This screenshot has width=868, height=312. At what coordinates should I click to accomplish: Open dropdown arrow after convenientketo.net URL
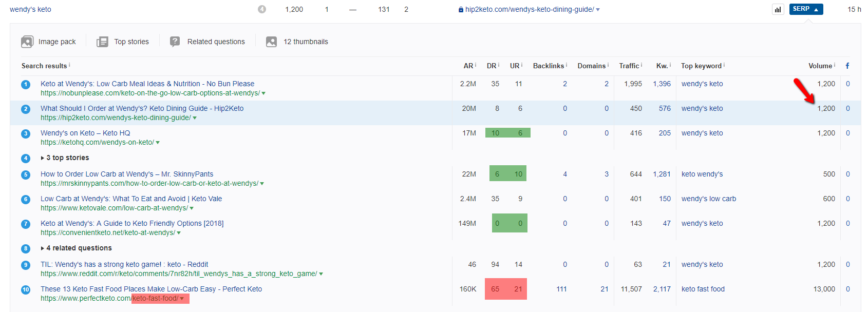[x=179, y=233]
